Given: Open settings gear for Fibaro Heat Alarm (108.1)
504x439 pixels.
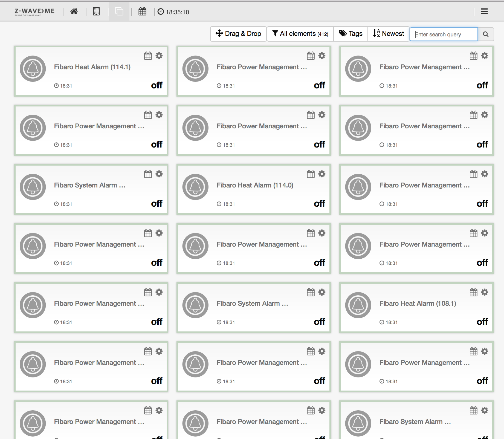Looking at the screenshot, I should coord(485,292).
